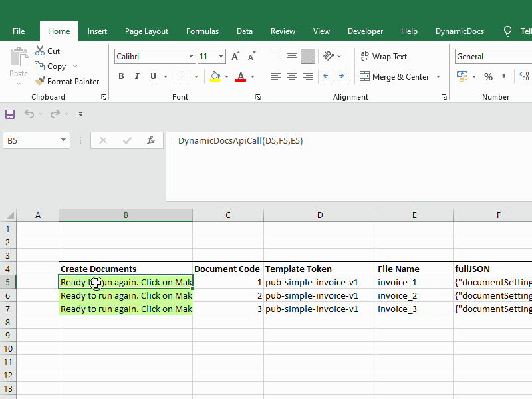The width and height of the screenshot is (532, 399).
Task: Click the Undo arrow icon
Action: 29,114
